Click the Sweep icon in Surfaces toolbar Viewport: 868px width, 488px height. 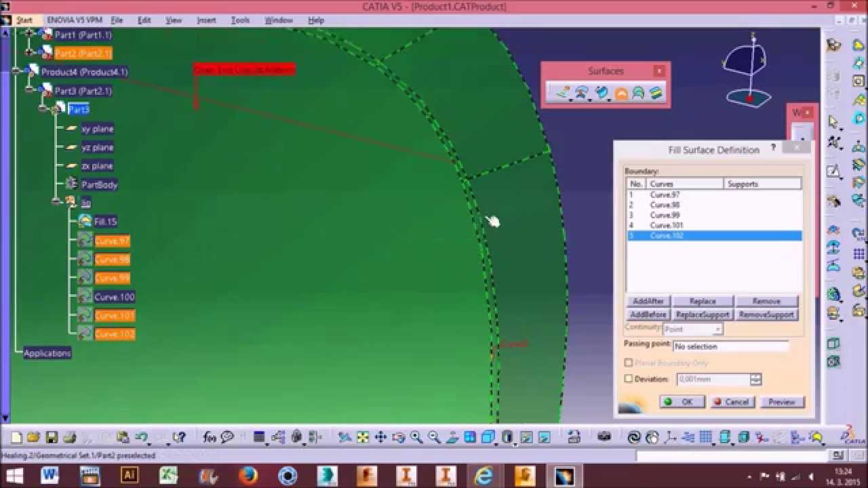(x=601, y=93)
